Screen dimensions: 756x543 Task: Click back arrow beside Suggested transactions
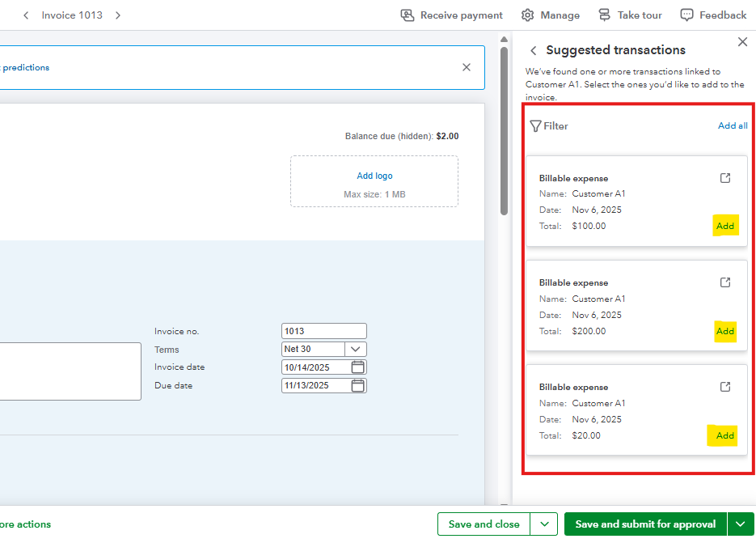(x=534, y=51)
